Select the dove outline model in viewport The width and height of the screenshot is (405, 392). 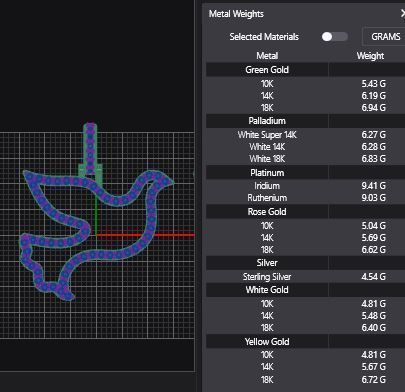(152, 218)
